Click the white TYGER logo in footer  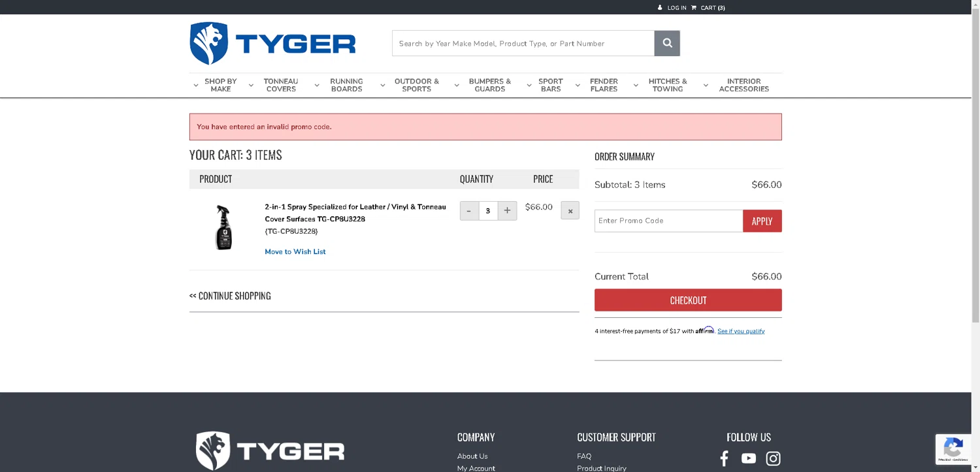(x=270, y=450)
